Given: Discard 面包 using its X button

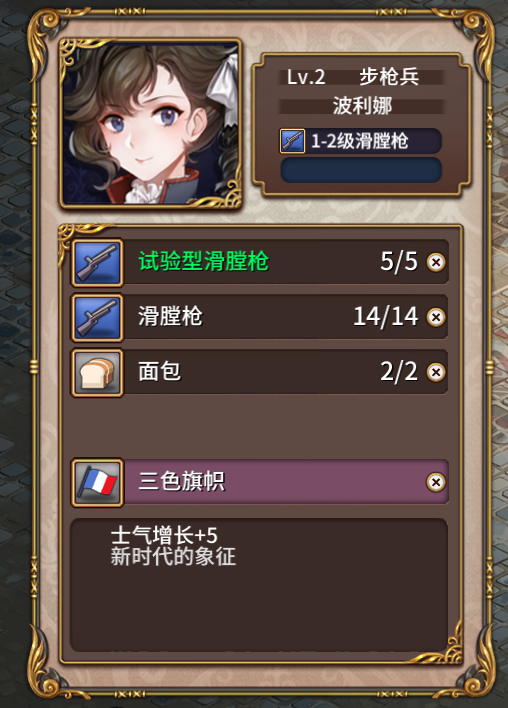Looking at the screenshot, I should (436, 373).
